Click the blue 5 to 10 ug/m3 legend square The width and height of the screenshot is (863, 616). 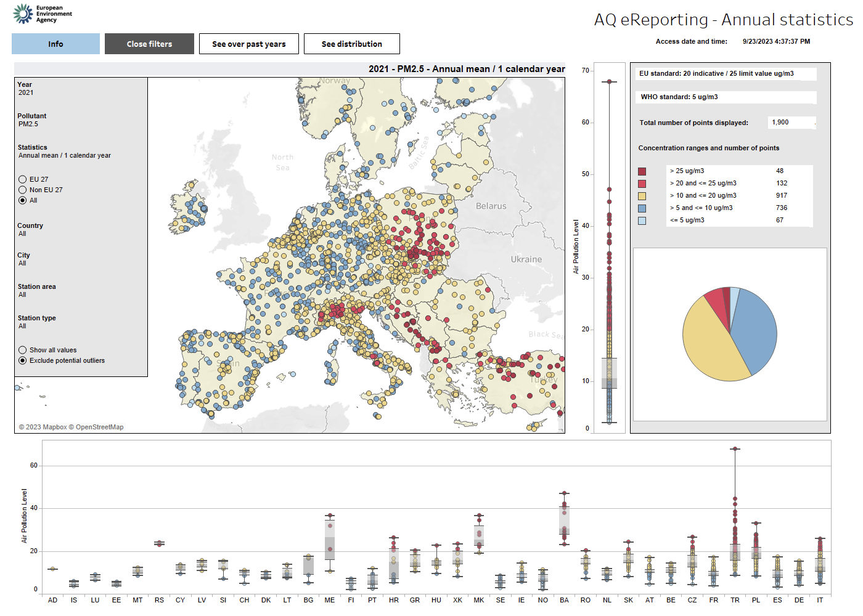(x=642, y=208)
